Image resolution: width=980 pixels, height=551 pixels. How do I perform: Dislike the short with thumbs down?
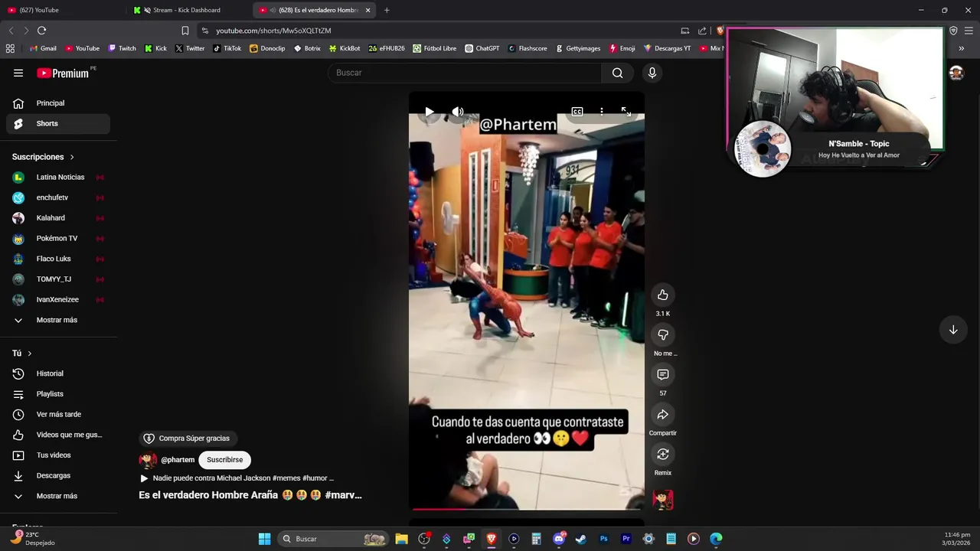[x=663, y=335]
